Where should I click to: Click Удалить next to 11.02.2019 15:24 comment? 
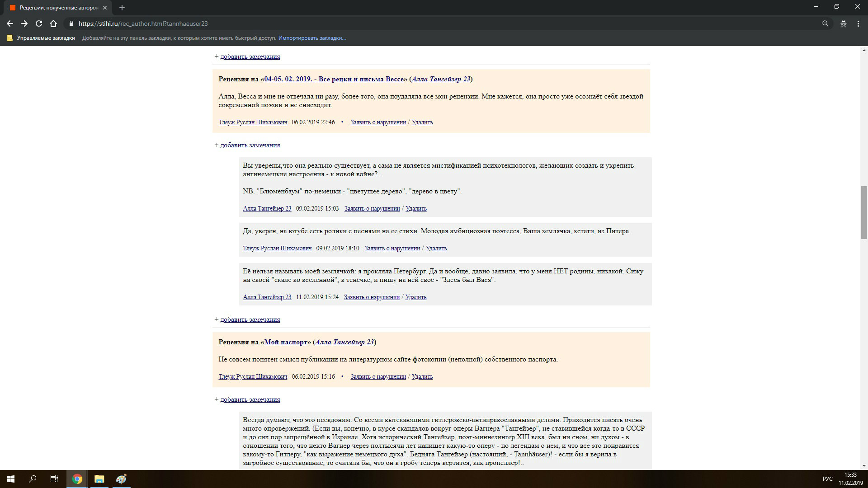coord(415,297)
